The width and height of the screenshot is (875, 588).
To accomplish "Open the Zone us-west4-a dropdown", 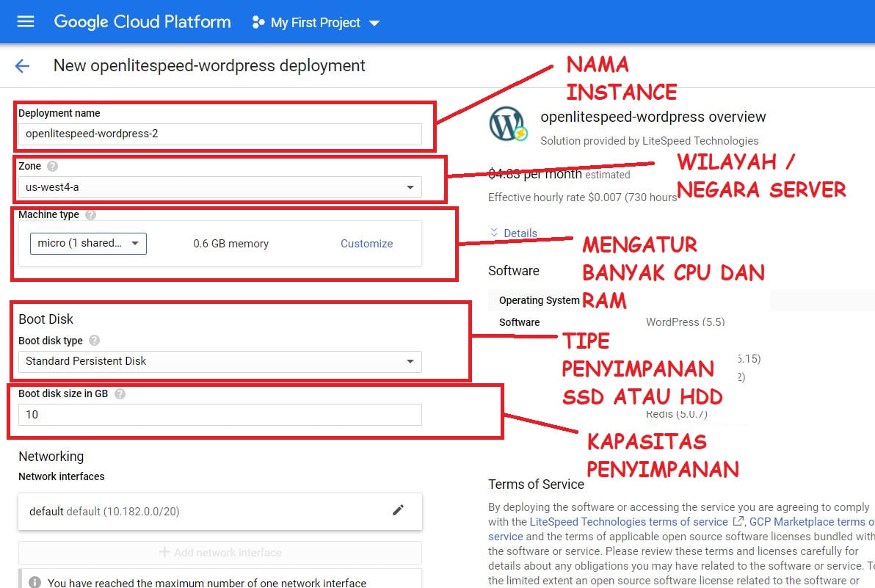I will click(x=220, y=187).
